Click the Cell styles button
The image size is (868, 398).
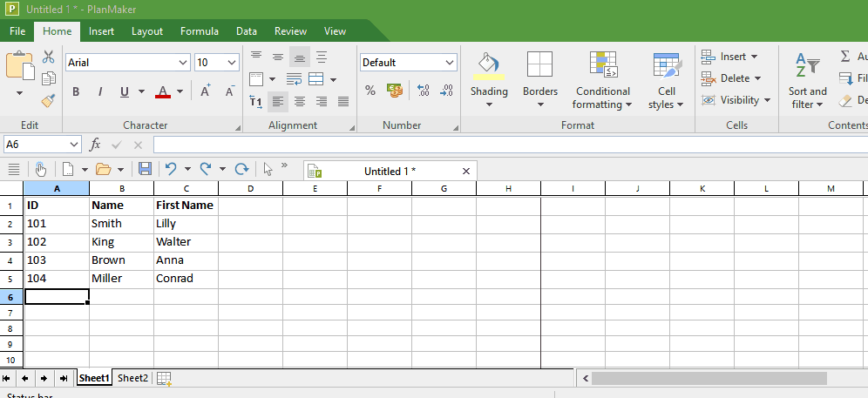pos(666,83)
